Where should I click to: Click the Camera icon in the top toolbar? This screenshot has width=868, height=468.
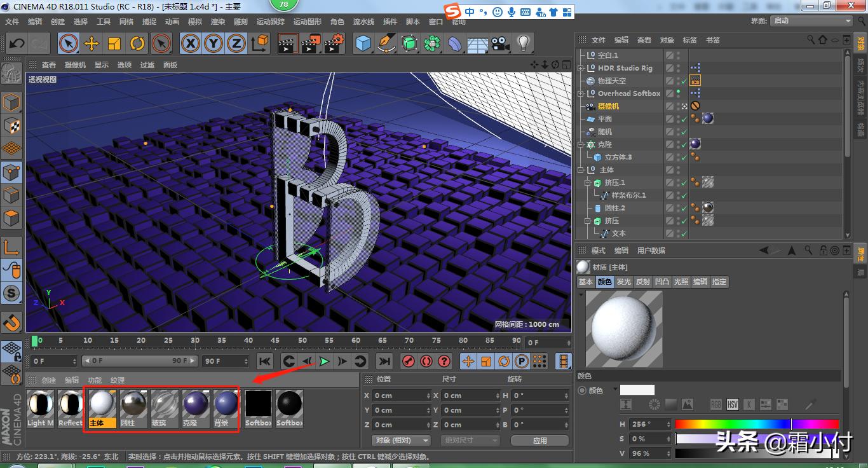pyautogui.click(x=500, y=43)
